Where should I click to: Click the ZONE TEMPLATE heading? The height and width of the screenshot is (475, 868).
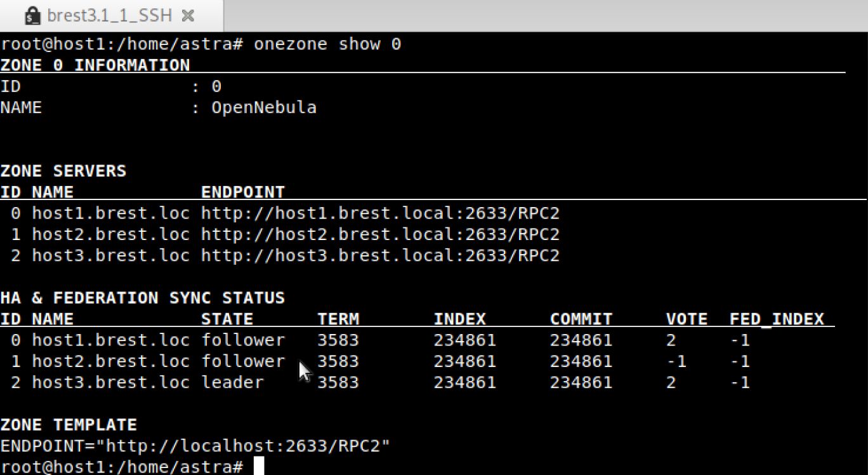pos(68,425)
